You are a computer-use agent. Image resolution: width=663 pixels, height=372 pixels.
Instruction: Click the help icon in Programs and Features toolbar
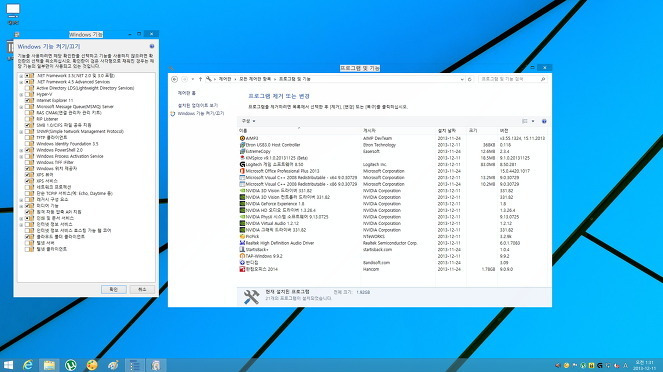tap(544, 121)
